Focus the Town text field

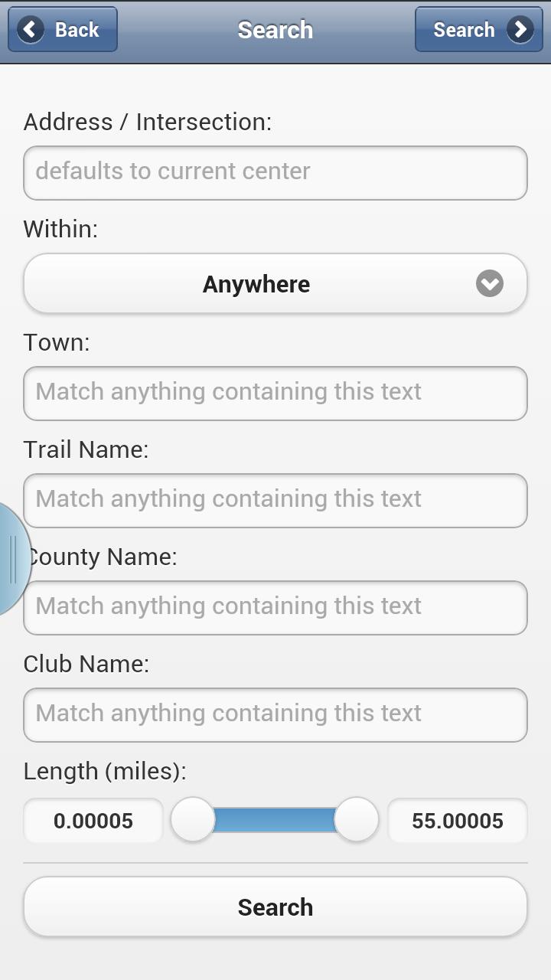pyautogui.click(x=275, y=393)
